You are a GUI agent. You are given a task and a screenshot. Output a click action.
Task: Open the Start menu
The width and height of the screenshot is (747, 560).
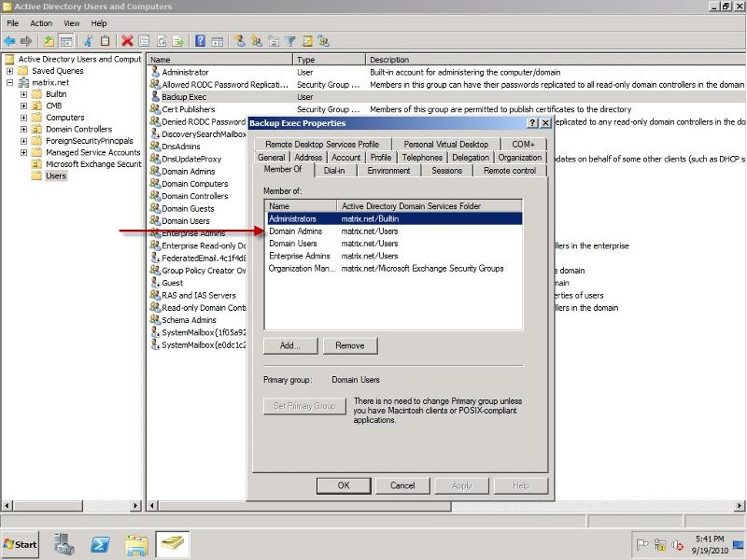coord(20,544)
